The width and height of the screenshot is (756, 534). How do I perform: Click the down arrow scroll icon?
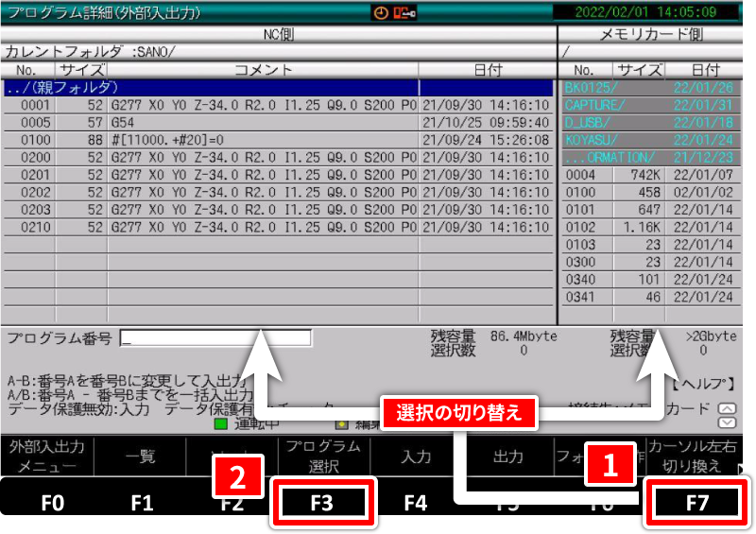pos(727,422)
